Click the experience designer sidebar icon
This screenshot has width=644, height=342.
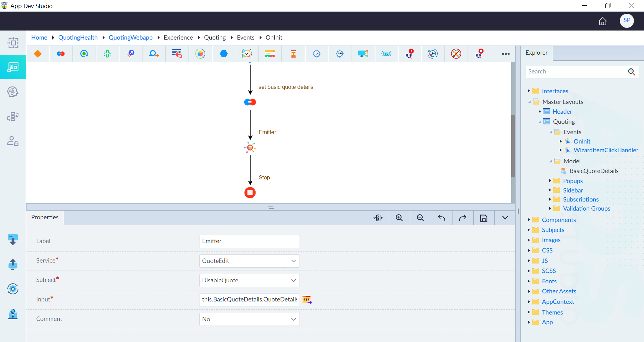[13, 67]
